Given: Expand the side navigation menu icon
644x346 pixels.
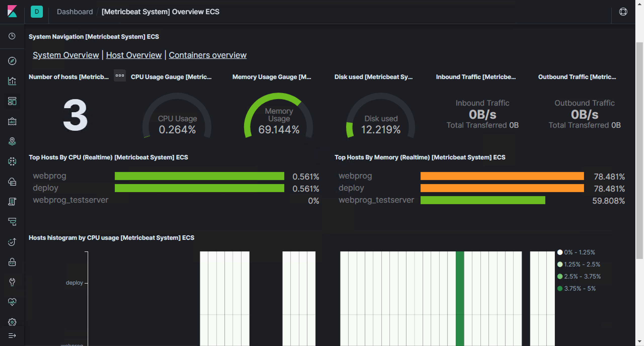Looking at the screenshot, I should [x=12, y=336].
